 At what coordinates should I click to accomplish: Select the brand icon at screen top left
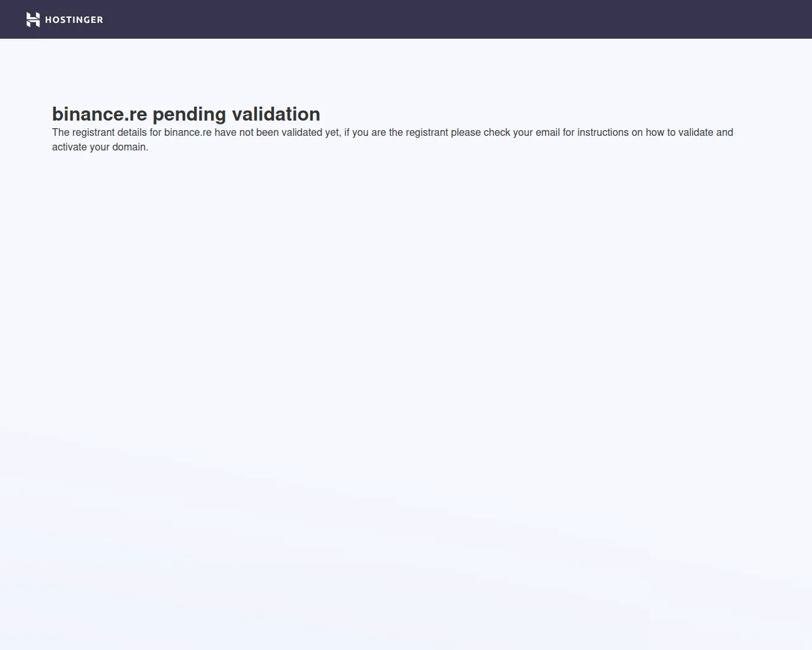33,19
